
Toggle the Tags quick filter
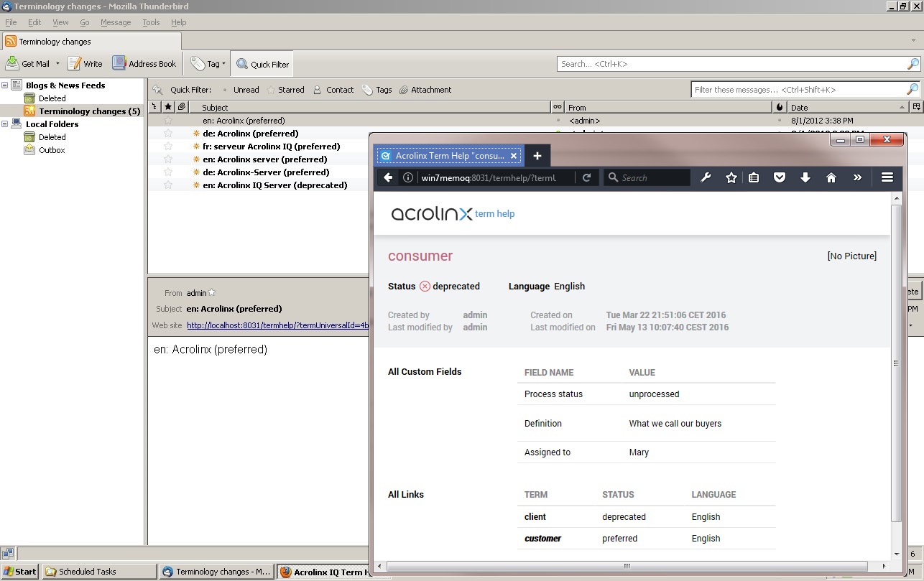377,90
